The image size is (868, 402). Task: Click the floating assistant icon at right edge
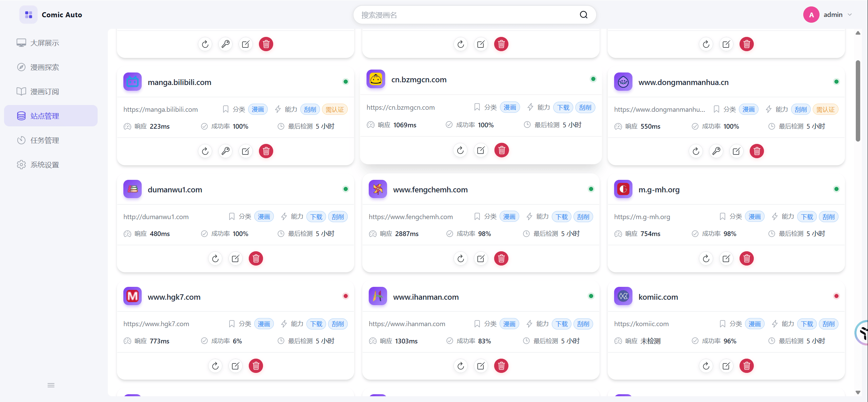862,333
